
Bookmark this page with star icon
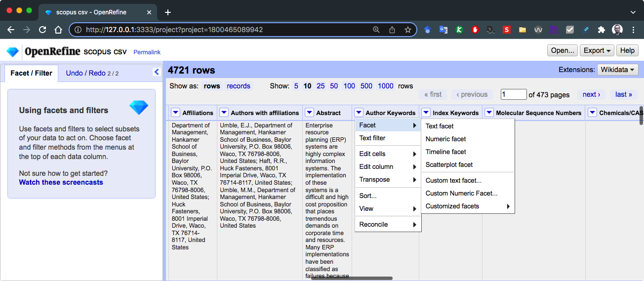[408, 30]
